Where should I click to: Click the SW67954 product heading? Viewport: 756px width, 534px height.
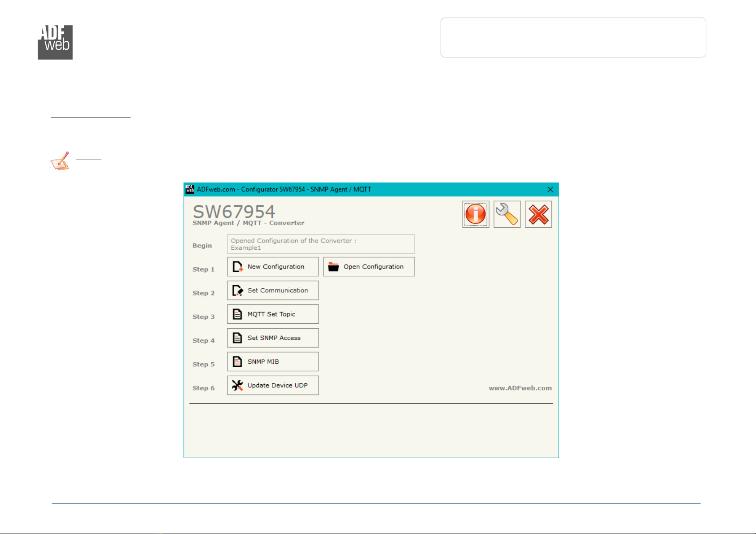click(234, 211)
